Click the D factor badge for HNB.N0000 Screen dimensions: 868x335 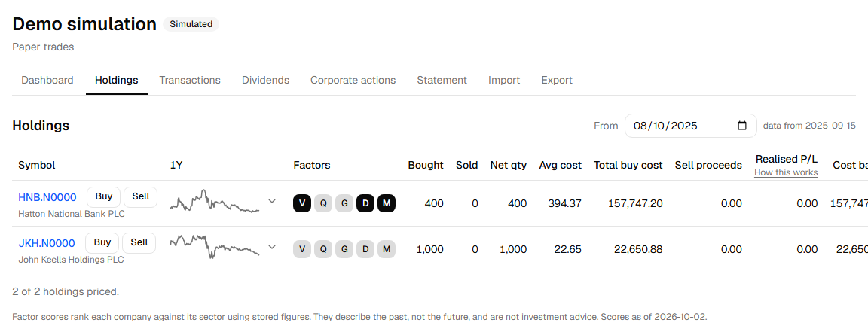point(365,203)
